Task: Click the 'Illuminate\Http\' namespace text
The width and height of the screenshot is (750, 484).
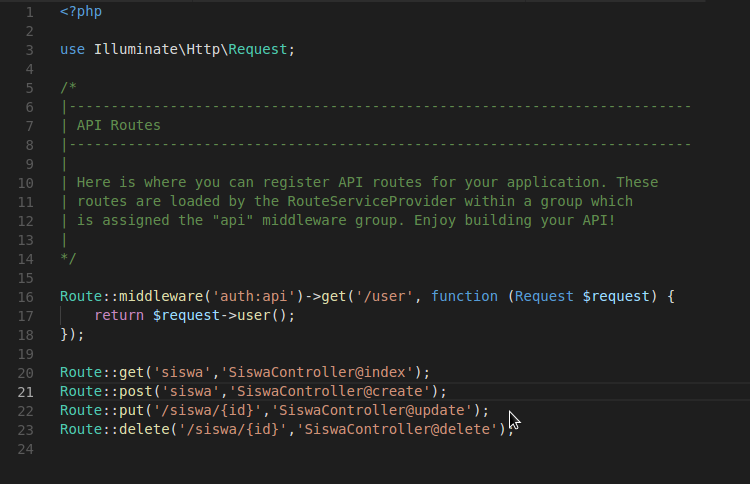Action: coord(161,49)
